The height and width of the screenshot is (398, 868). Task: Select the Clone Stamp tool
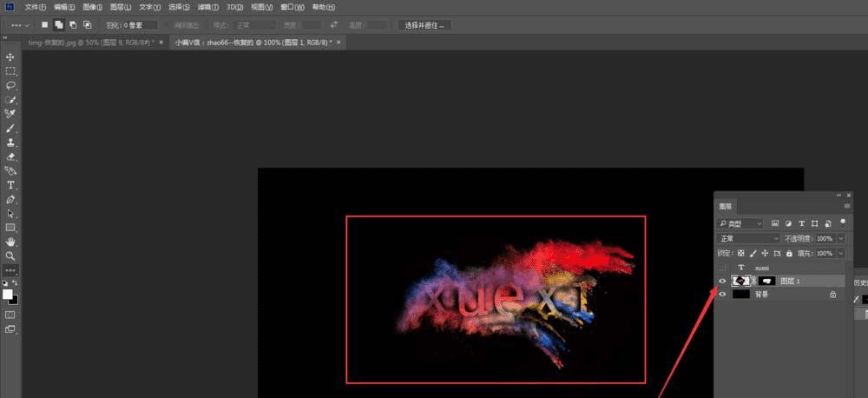[x=10, y=143]
